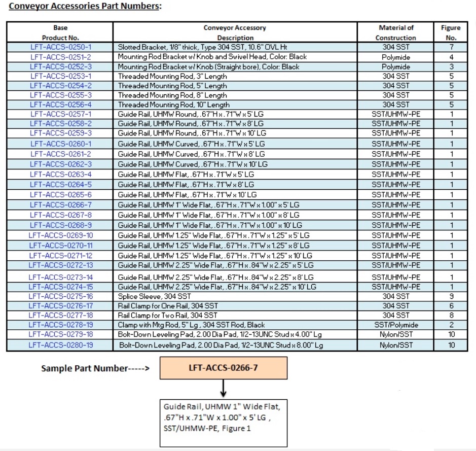
Task: Click part number LFT-ACCS-0272-13
Action: coord(60,265)
